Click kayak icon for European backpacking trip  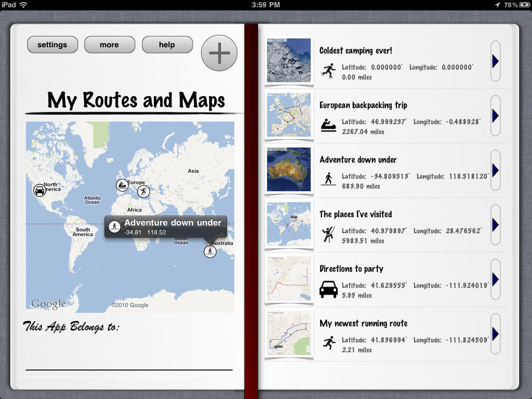pos(328,126)
